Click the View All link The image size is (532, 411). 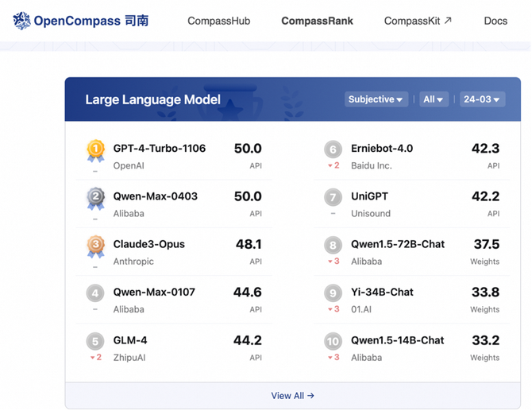[292, 396]
